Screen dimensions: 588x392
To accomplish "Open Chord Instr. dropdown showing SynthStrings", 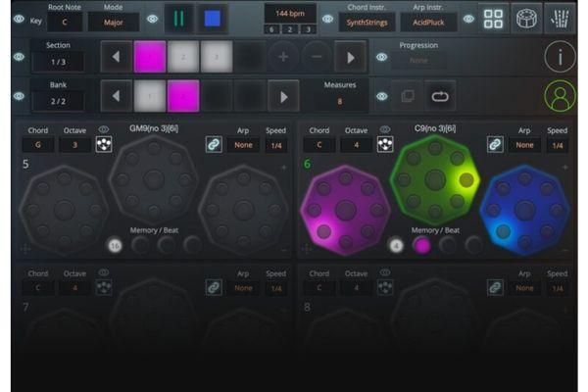I will [x=368, y=23].
